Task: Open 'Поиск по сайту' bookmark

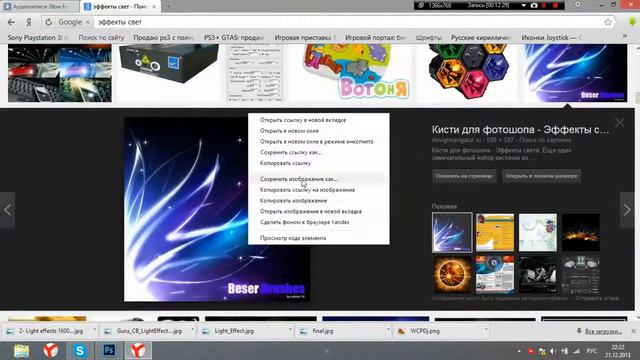Action: [x=101, y=38]
